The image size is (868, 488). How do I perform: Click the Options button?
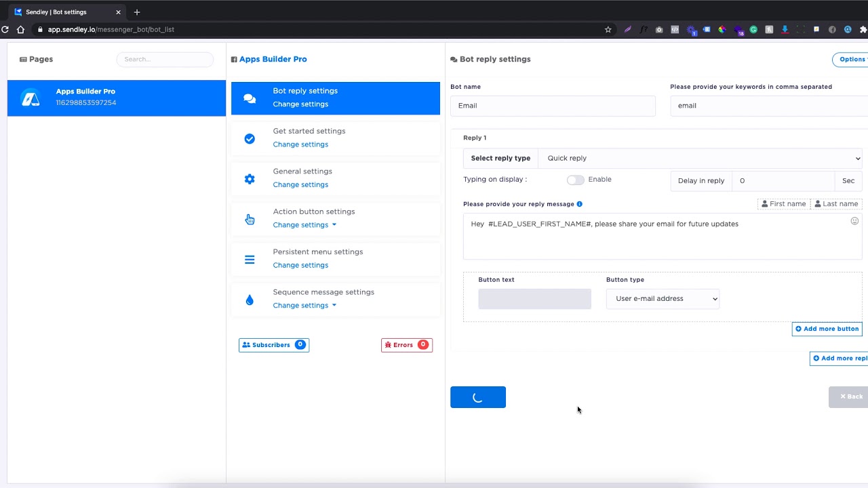point(850,60)
